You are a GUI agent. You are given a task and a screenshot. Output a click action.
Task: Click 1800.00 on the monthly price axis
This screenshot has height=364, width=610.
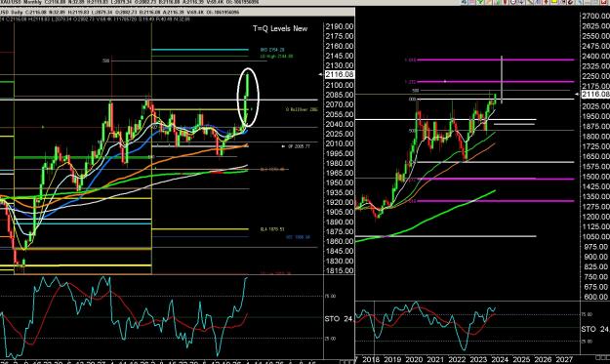pos(595,136)
